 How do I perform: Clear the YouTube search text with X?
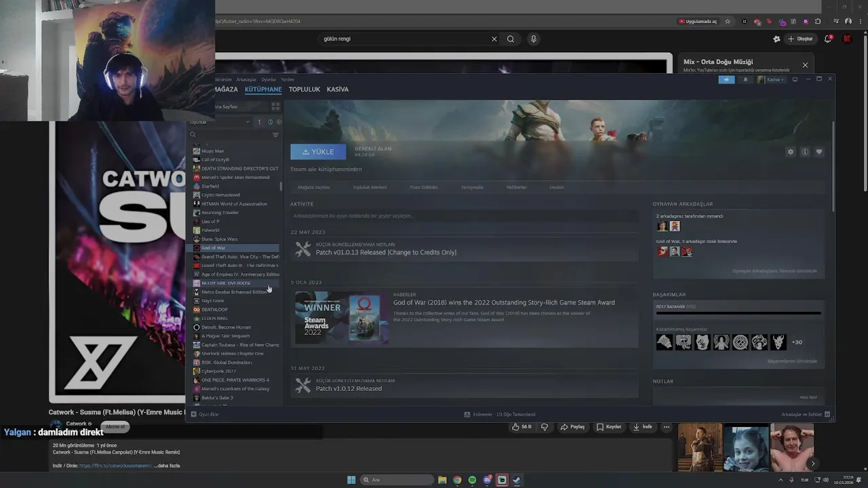[494, 39]
